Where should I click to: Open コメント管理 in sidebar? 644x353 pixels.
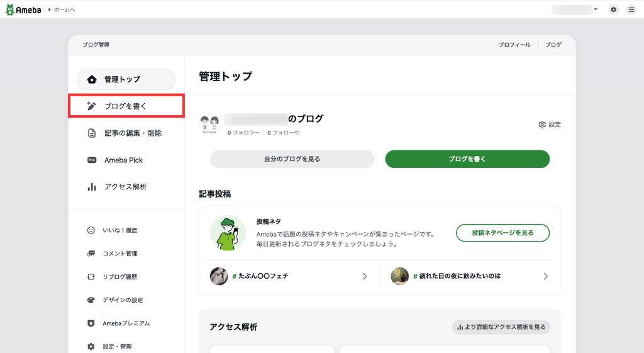coord(120,254)
